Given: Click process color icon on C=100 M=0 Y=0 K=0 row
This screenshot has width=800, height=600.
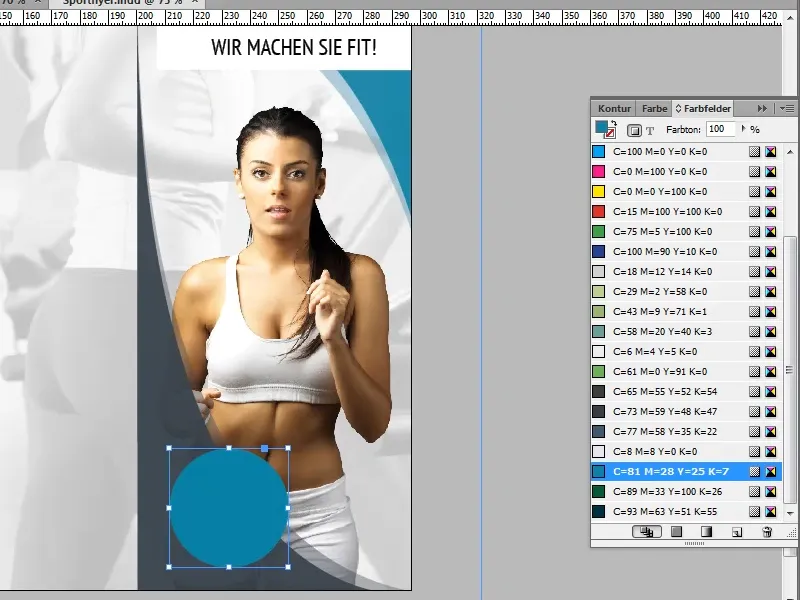Looking at the screenshot, I should tap(754, 152).
